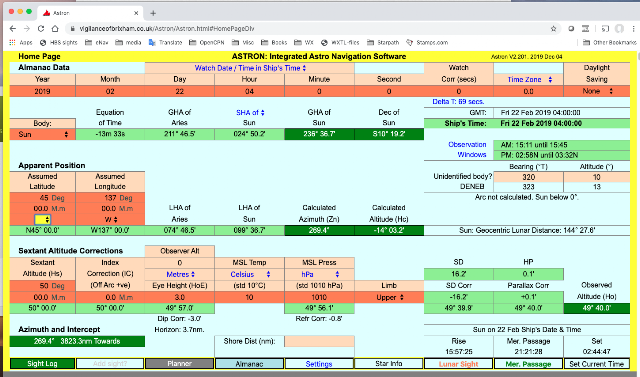This screenshot has height=377, width=640.
Task: Change Observer Alt units from Metres
Action: point(180,274)
